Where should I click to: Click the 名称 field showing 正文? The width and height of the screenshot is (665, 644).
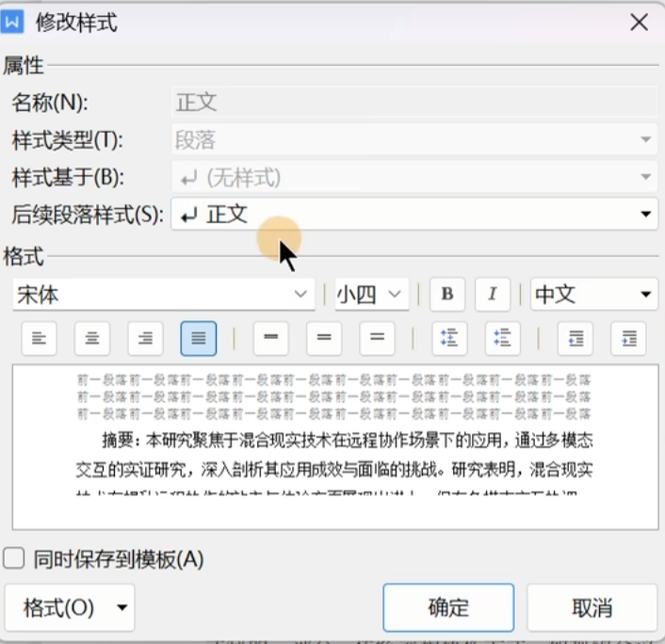tap(414, 103)
